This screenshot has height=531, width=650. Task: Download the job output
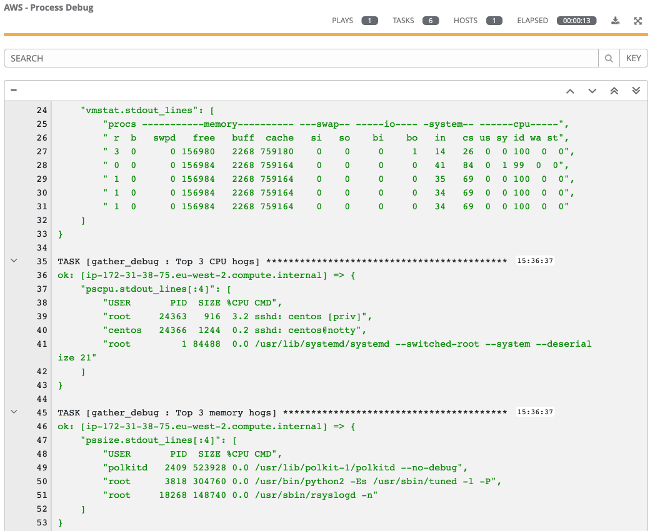[615, 20]
